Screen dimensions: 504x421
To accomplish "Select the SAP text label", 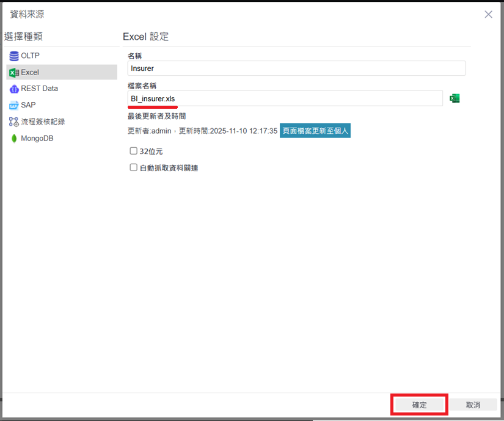I will click(29, 105).
